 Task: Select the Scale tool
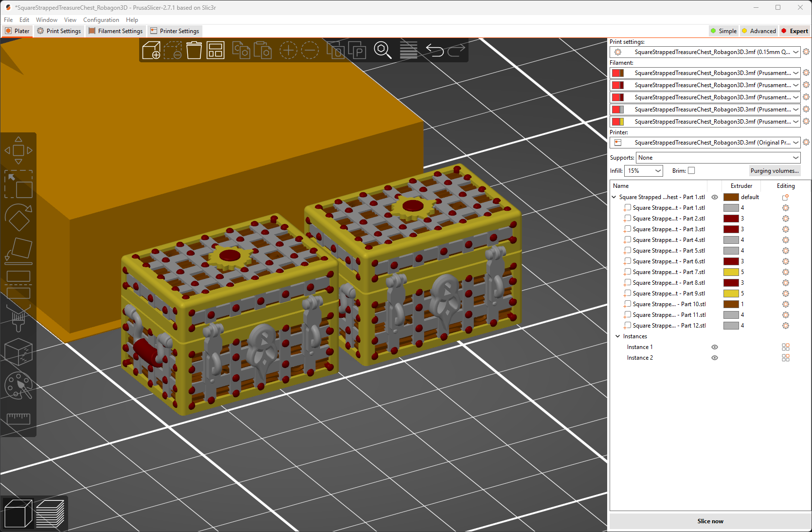18,184
